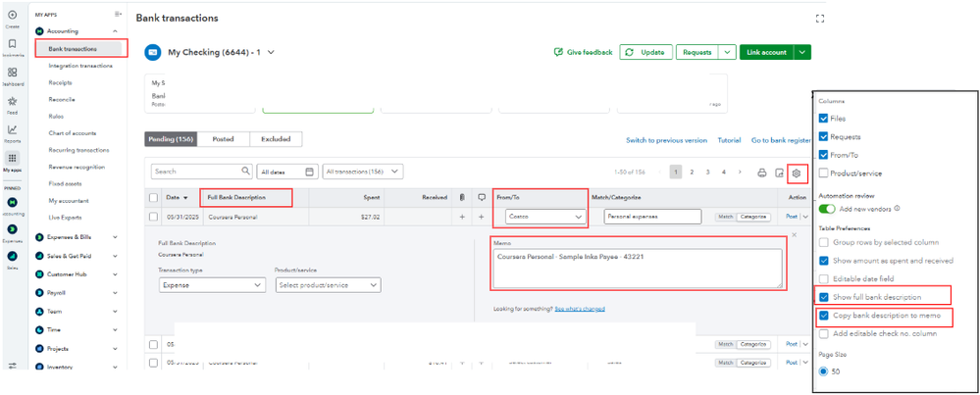Click the Give feedback link
Screen dimensions: 980x395
pos(583,52)
